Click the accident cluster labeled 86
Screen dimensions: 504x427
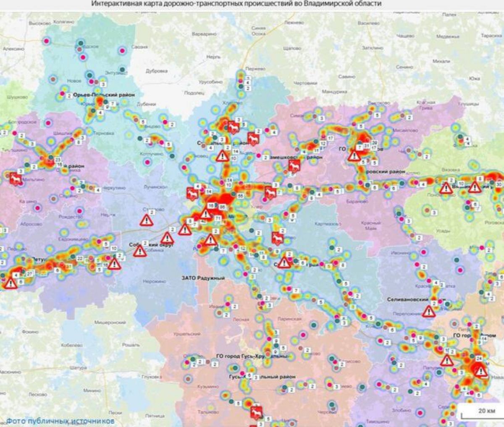pos(222,207)
